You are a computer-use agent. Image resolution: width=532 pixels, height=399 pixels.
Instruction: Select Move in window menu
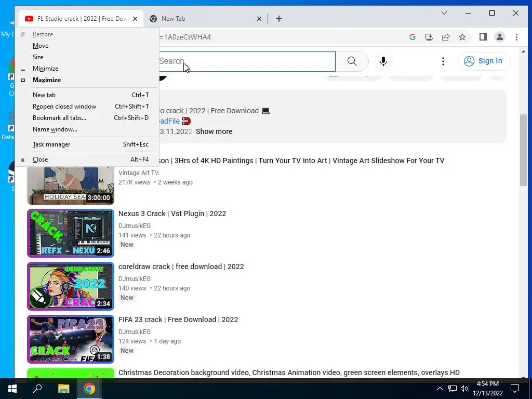(87, 46)
